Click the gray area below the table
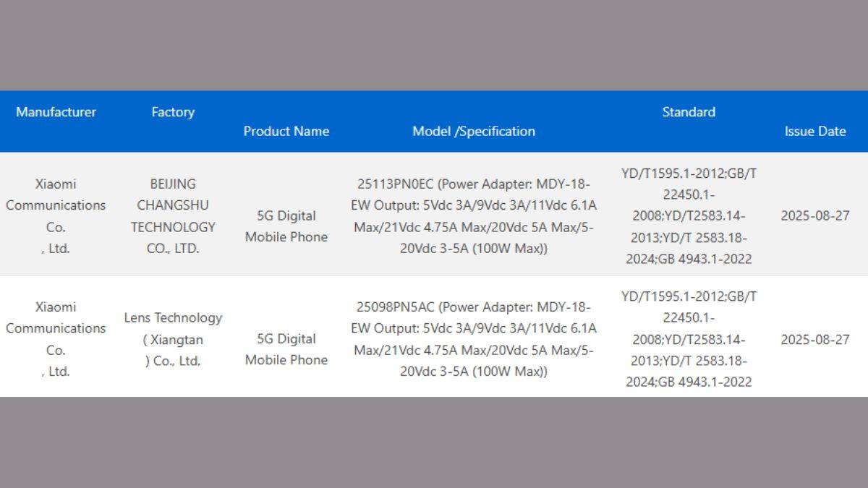Screen dimensions: 868x488 coord(434,442)
